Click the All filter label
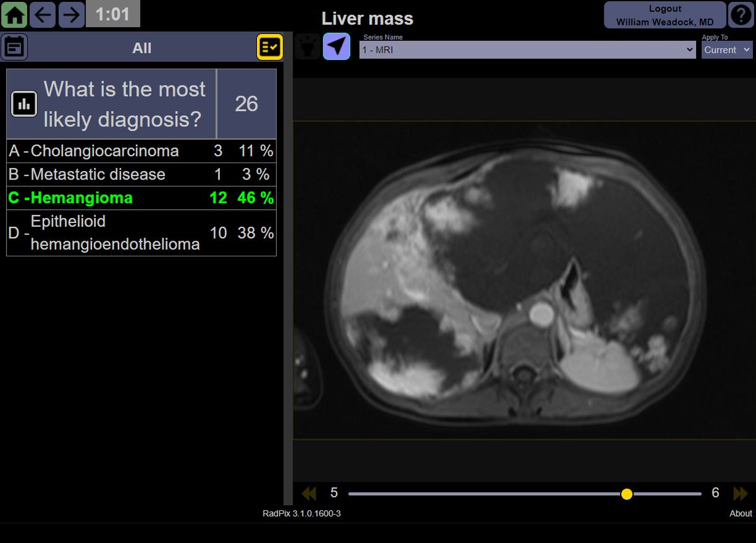 click(x=142, y=48)
